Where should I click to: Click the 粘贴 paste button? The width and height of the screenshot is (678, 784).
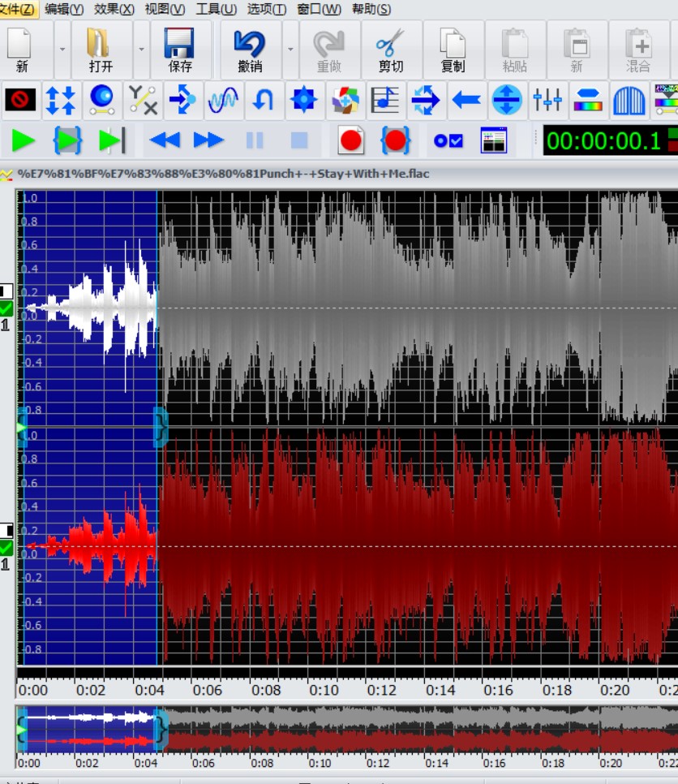pos(515,50)
